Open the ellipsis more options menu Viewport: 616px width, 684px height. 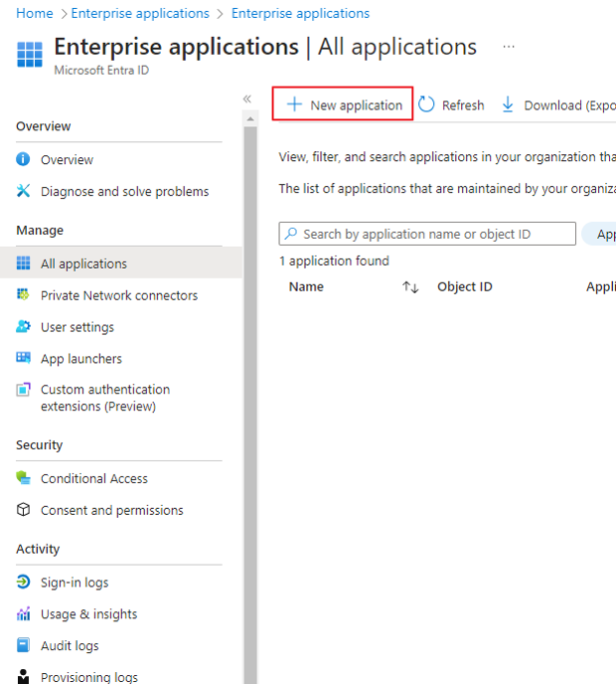(x=509, y=47)
